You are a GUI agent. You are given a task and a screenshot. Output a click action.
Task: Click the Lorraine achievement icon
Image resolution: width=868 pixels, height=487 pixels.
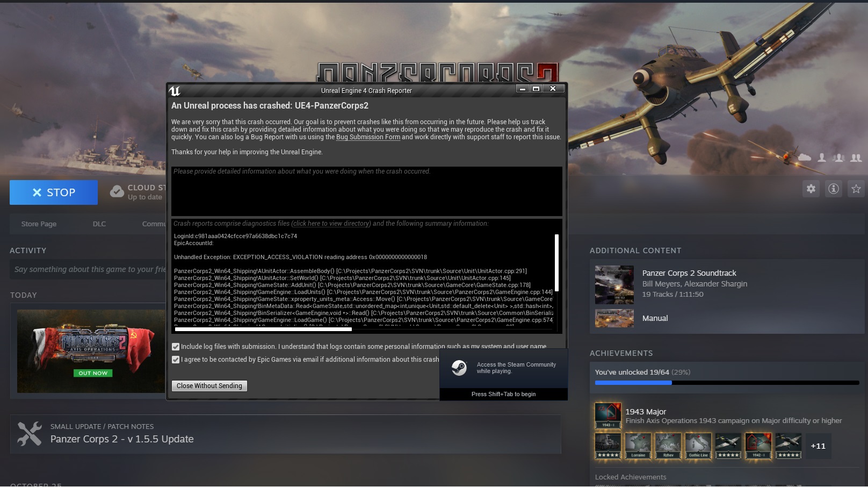[x=638, y=446]
